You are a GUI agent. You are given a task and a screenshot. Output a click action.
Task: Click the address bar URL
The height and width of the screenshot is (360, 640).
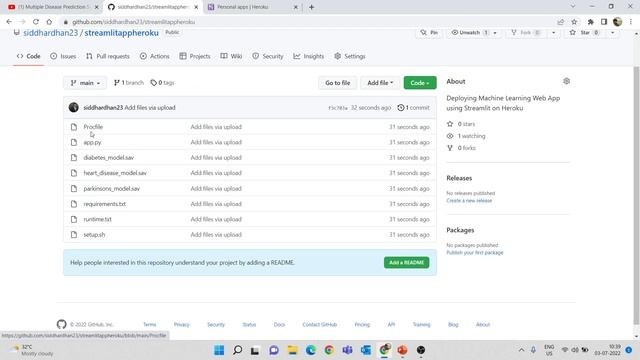click(133, 22)
